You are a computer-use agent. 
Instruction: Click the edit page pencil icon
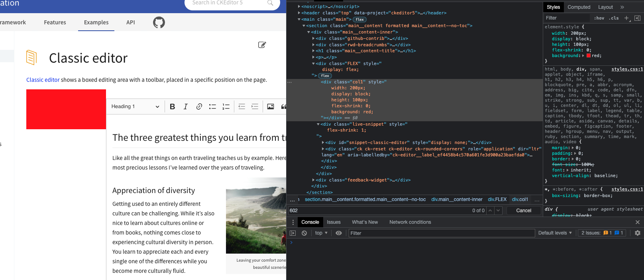tap(262, 45)
